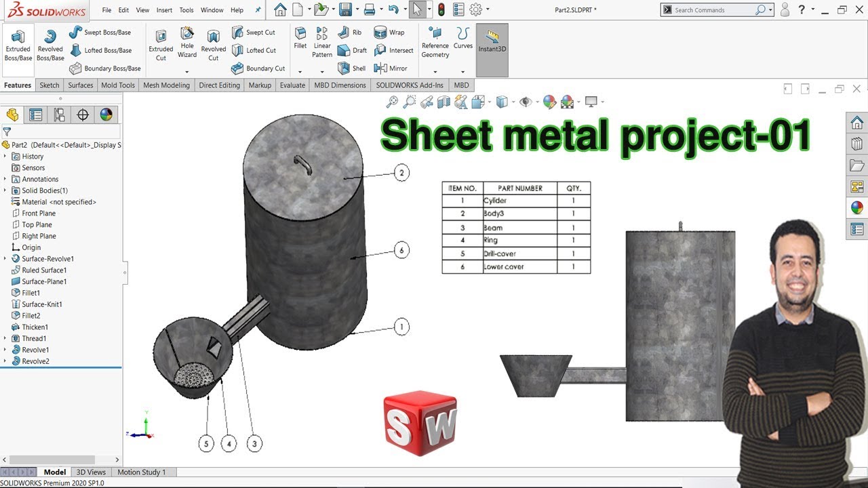The image size is (868, 488).
Task: Open the DimXpertManager panel tab
Action: pos(83,115)
